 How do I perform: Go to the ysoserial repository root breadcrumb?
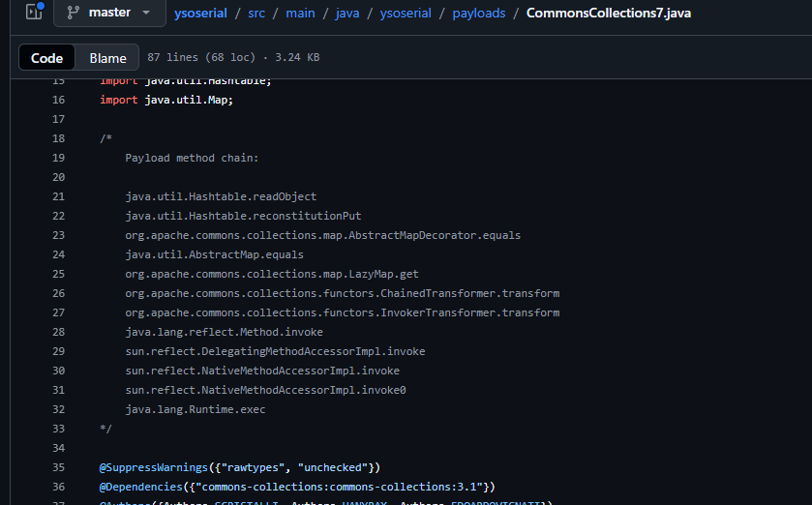click(x=201, y=13)
